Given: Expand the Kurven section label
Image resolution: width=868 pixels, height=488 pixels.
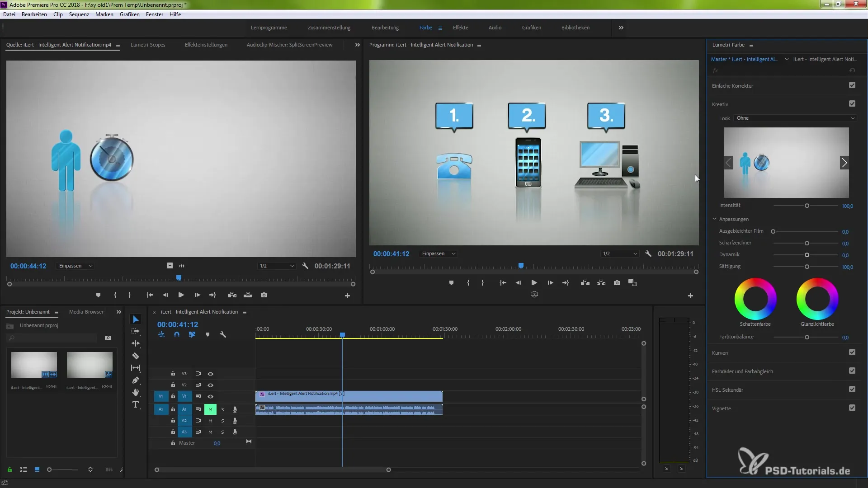Looking at the screenshot, I should [x=720, y=353].
